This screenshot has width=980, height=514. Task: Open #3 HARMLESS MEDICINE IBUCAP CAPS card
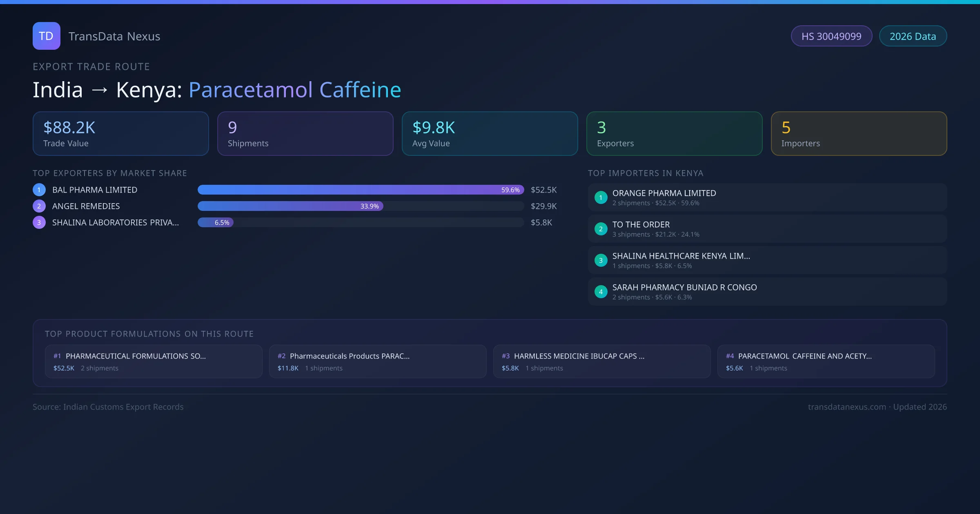(x=601, y=361)
